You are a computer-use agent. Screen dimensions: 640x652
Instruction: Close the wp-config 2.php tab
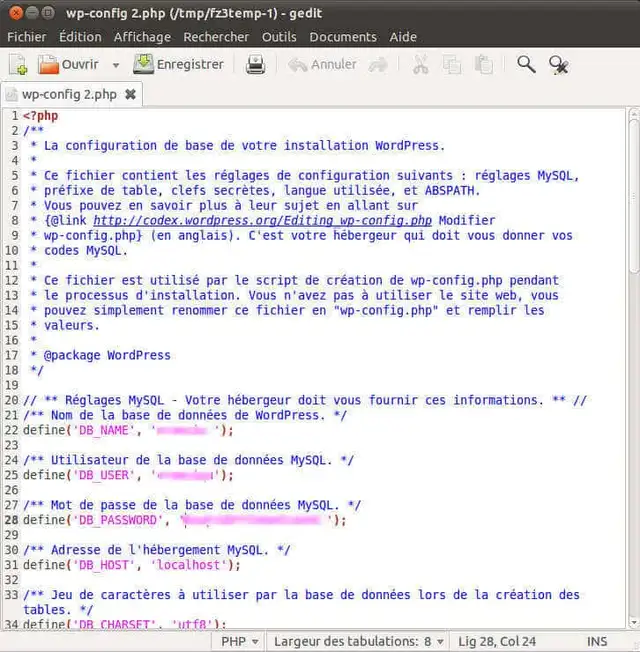coord(131,94)
